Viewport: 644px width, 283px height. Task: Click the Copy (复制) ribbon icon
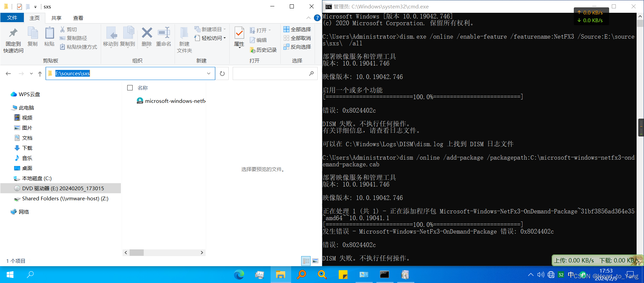[33, 37]
